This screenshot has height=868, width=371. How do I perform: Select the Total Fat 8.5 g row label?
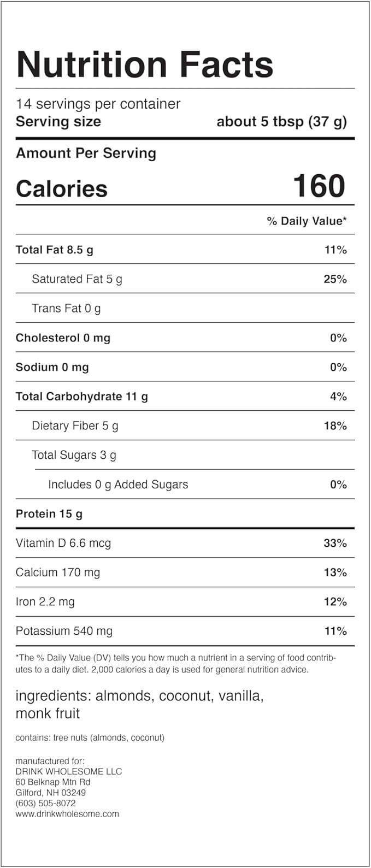[54, 250]
